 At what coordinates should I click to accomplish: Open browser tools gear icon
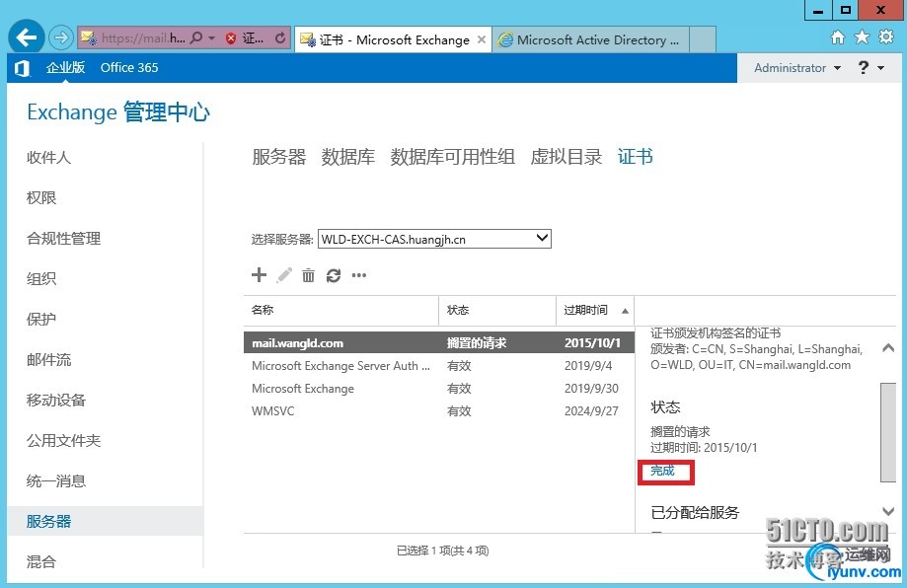[x=886, y=37]
